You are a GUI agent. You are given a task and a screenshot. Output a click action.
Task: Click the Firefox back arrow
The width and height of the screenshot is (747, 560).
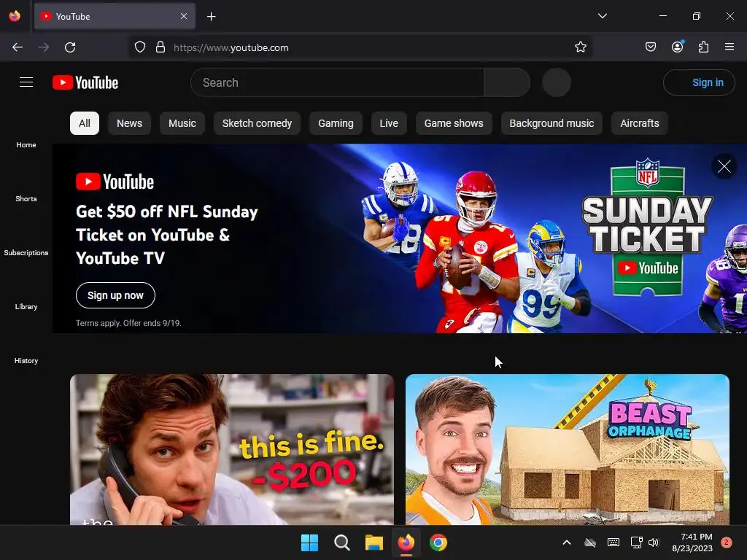18,47
